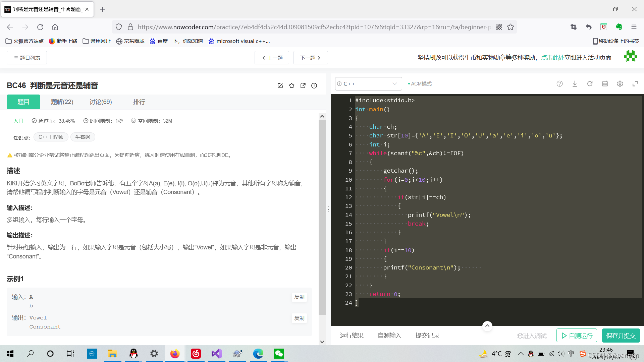644x362 pixels.
Task: Click the 牛客网 knowledge tag
Action: pos(83,137)
